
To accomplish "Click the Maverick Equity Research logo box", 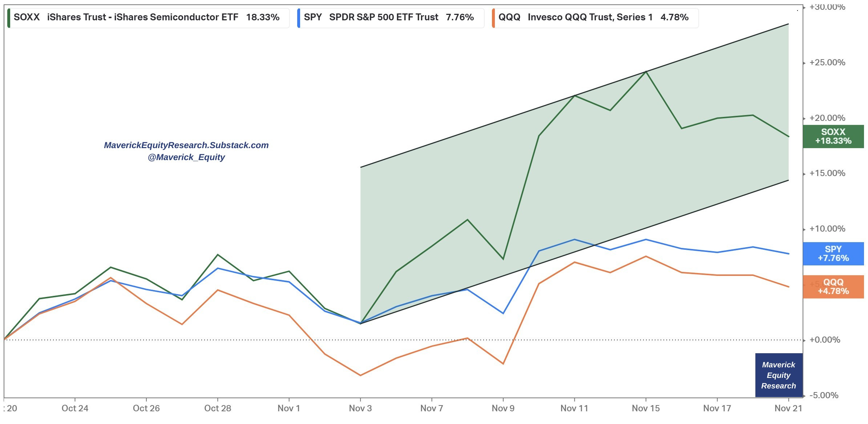I will click(x=779, y=375).
